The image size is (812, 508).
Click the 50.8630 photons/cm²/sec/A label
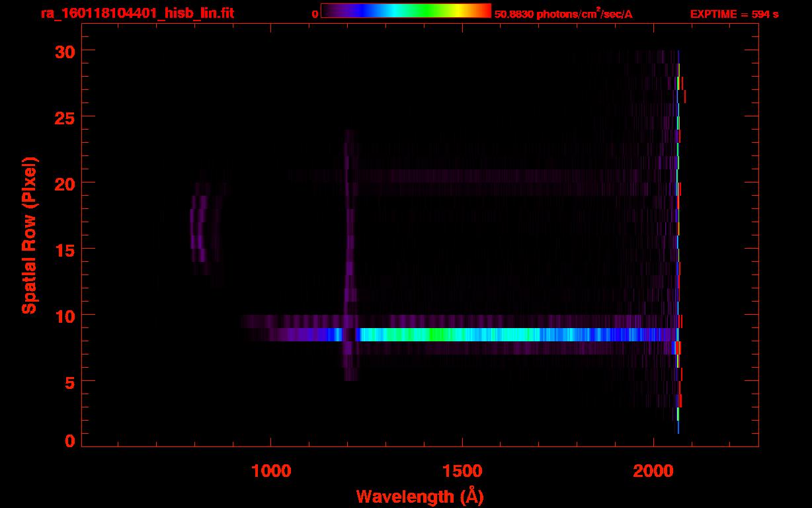(563, 13)
